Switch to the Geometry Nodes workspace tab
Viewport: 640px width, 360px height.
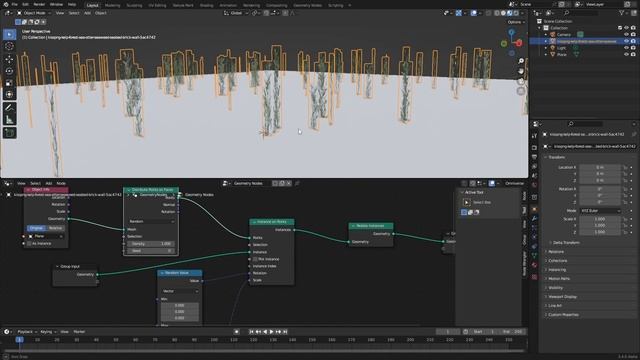tap(307, 5)
